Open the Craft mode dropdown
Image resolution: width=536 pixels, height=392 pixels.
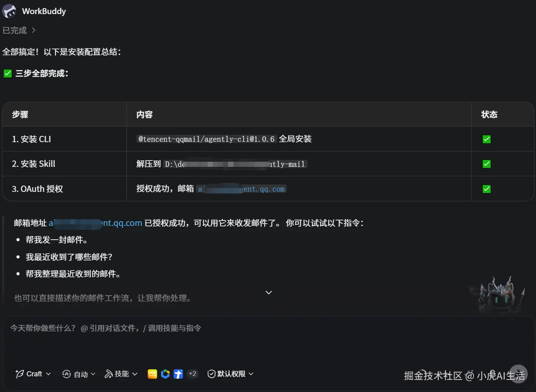coord(33,374)
